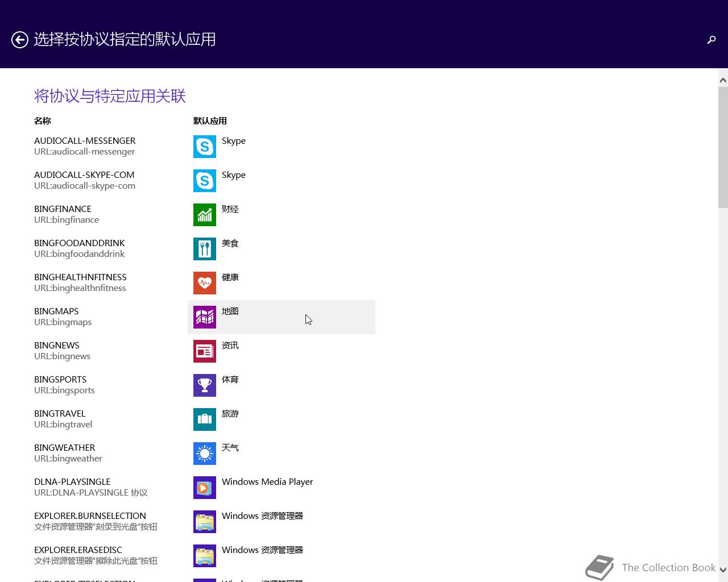
Task: Select the BINGHEALTHNFITNESS protocol name
Action: click(x=80, y=277)
